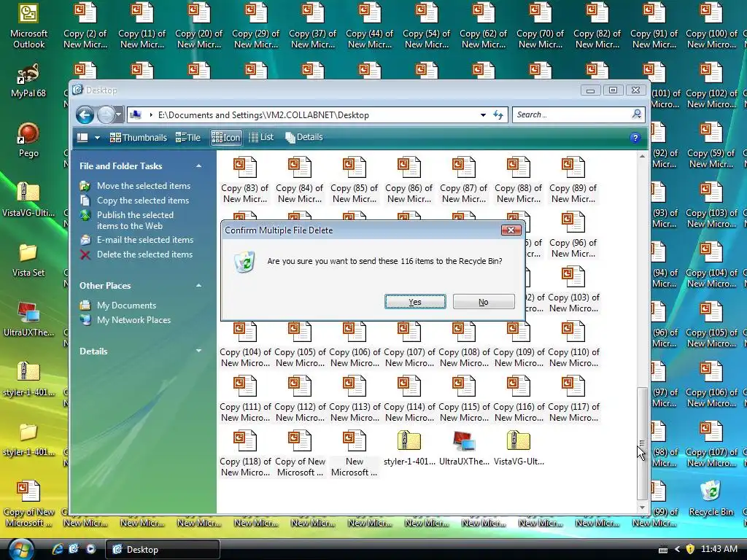Click the scrollbar up arrow in the window
Viewport: 747px width, 560px height.
[x=642, y=156]
